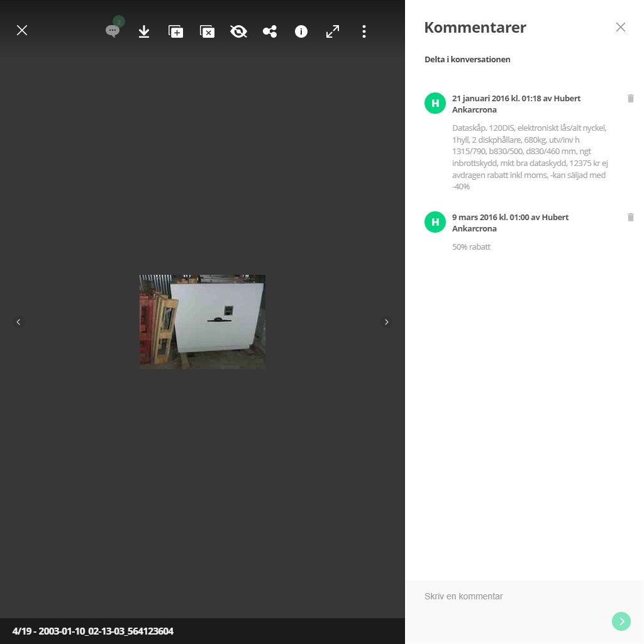644x644 pixels.
Task: Delete the 21 januari 2016 comment
Action: point(630,98)
